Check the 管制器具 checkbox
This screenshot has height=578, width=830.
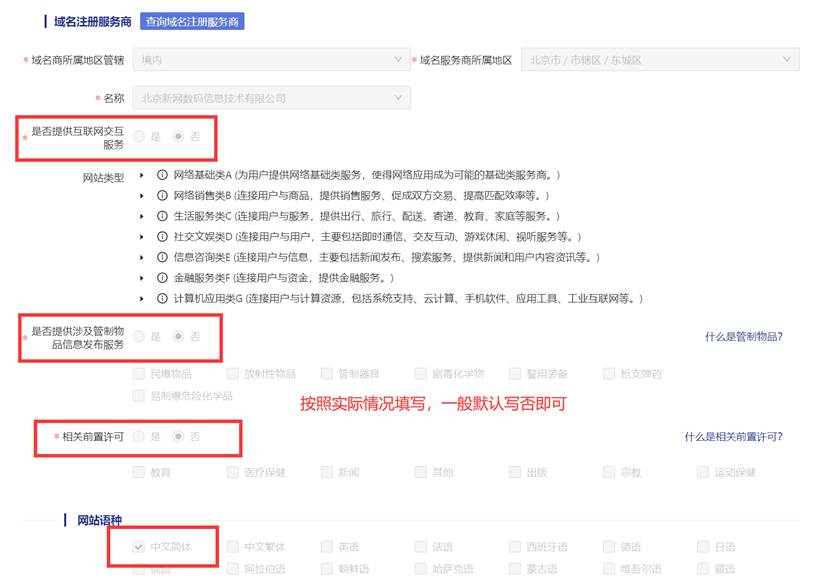327,374
